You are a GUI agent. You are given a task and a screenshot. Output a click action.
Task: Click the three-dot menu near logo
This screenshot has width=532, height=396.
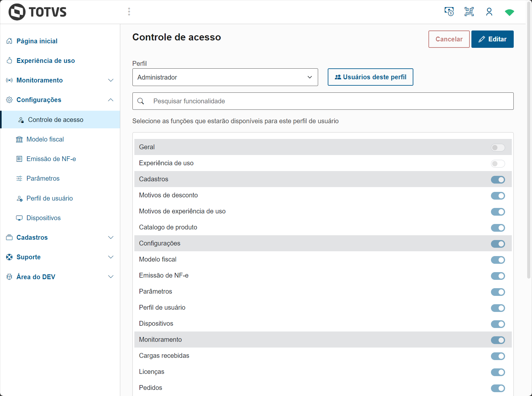coord(129,12)
